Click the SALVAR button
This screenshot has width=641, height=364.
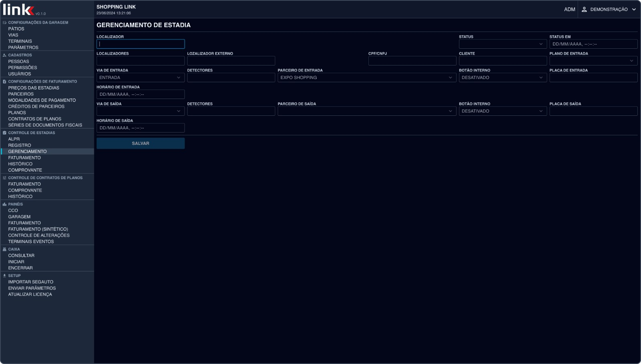coord(141,143)
